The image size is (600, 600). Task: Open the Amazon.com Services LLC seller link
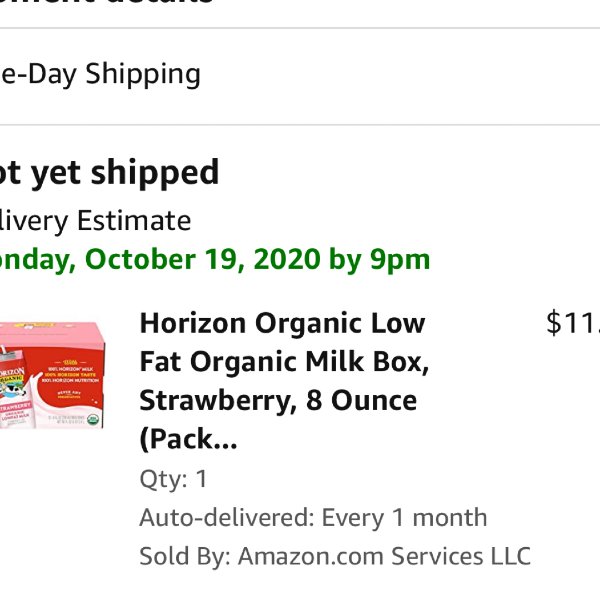pyautogui.click(x=384, y=556)
